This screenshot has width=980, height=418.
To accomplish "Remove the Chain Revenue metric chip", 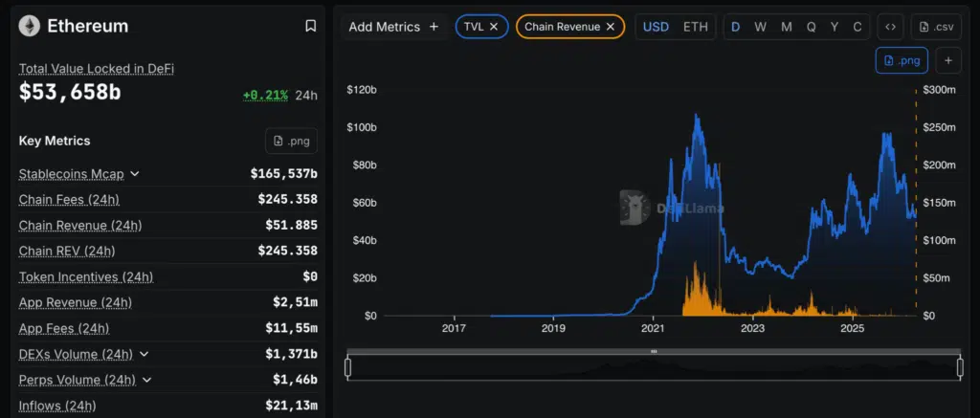I will pyautogui.click(x=611, y=27).
